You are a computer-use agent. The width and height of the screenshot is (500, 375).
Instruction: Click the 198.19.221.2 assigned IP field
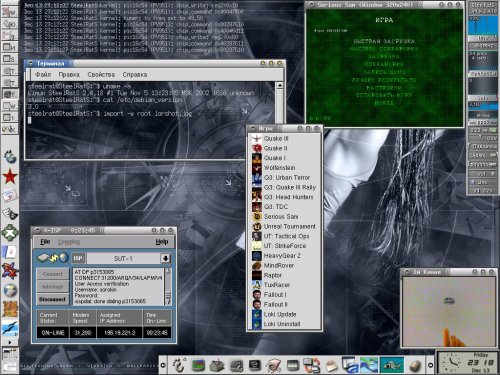tap(119, 332)
